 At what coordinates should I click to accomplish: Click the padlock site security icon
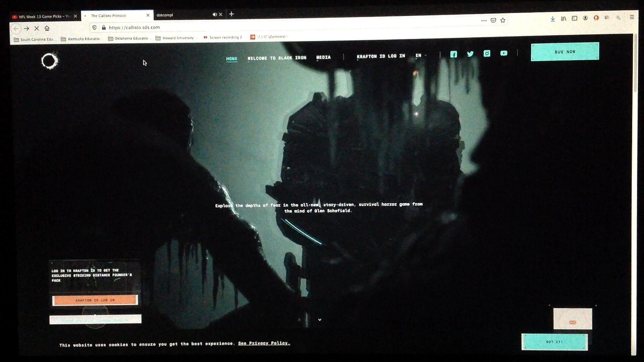tap(104, 27)
